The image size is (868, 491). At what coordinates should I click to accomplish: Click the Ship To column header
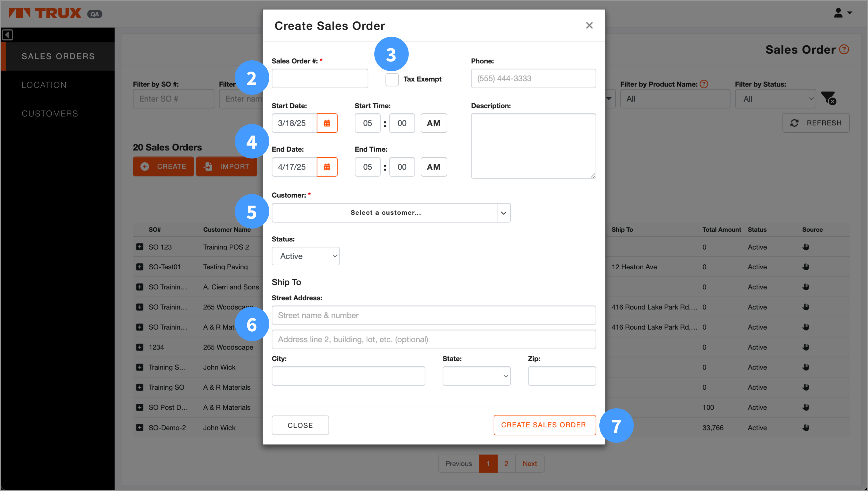[622, 230]
